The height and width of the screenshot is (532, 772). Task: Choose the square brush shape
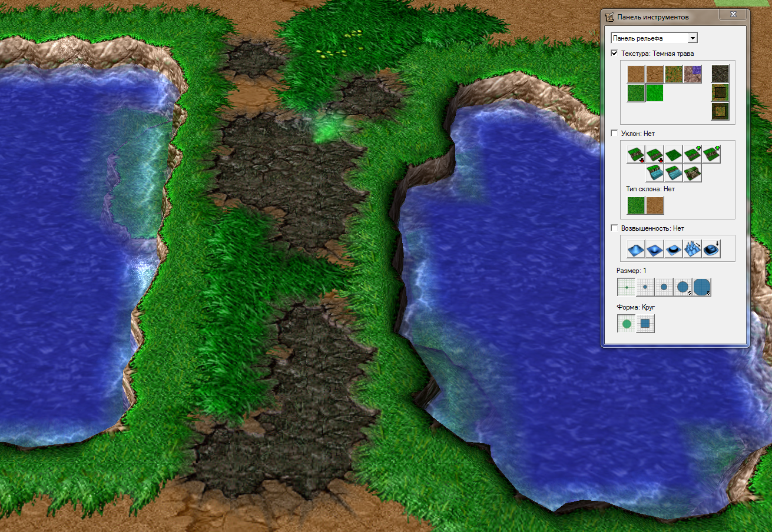645,323
